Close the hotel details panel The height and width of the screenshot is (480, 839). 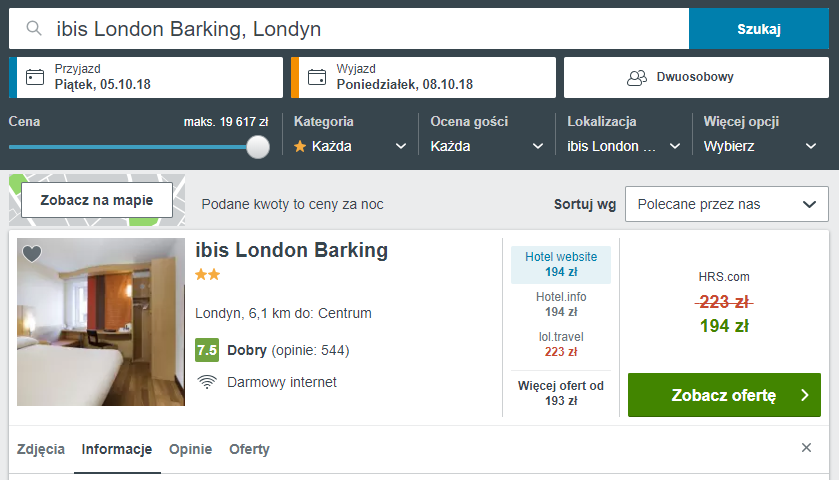tap(806, 448)
